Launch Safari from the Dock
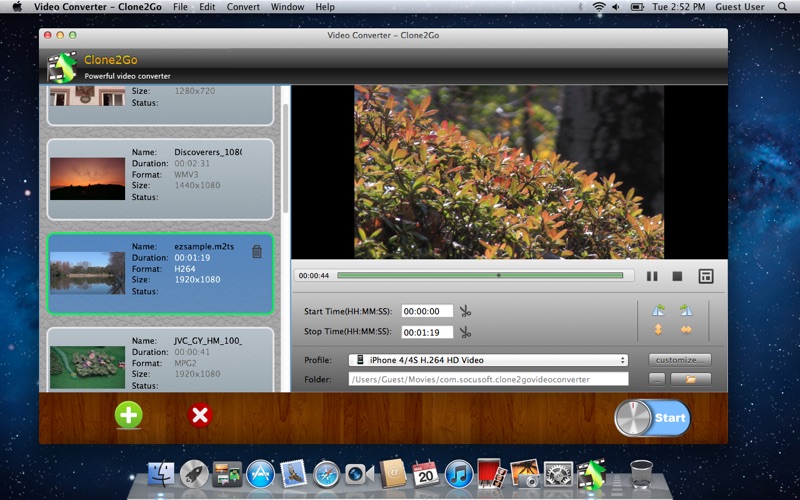This screenshot has width=800, height=500. (x=327, y=474)
